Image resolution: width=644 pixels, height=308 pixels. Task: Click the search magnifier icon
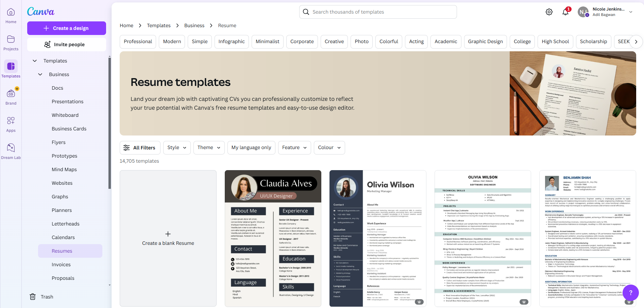306,12
